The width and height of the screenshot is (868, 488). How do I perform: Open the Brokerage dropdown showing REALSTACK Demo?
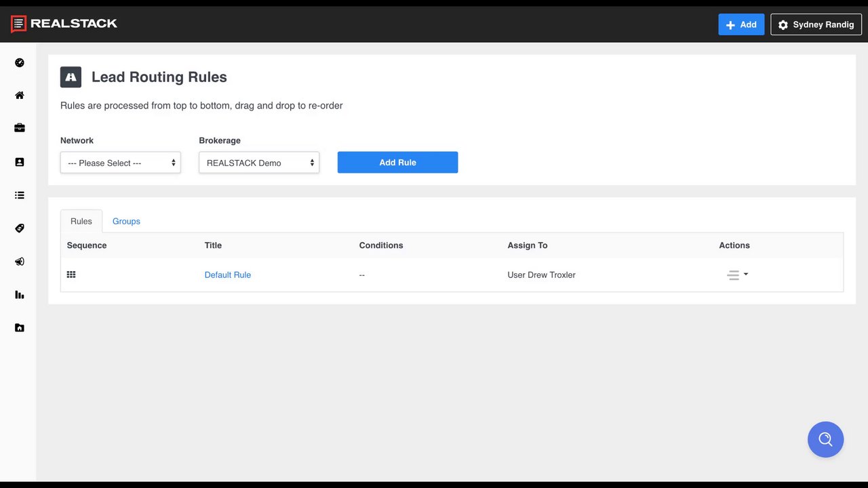coord(259,163)
